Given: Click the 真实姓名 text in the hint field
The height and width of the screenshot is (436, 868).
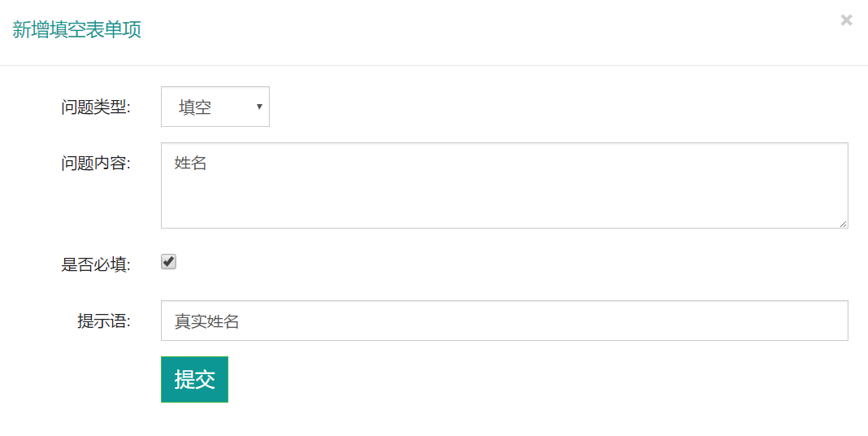Looking at the screenshot, I should pos(207,321).
